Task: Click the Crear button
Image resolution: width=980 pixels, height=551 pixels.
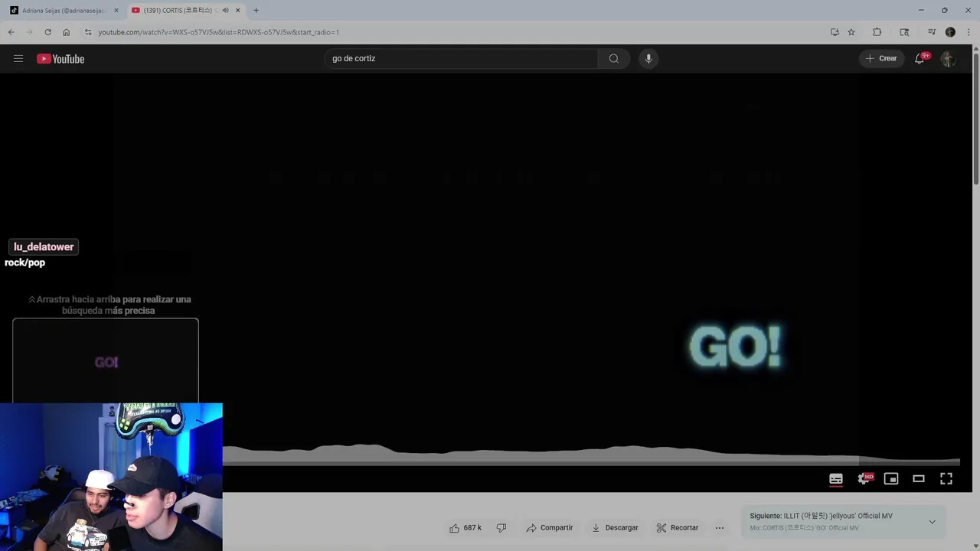Action: click(881, 58)
